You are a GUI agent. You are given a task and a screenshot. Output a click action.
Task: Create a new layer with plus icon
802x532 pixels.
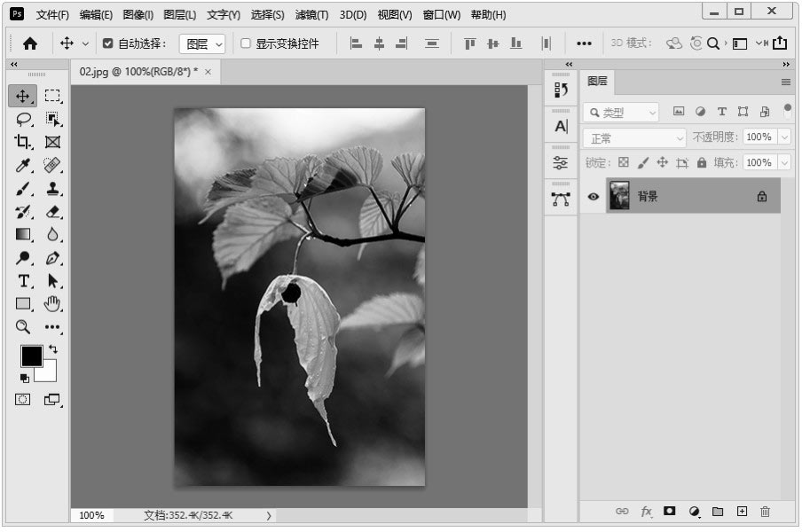click(742, 512)
